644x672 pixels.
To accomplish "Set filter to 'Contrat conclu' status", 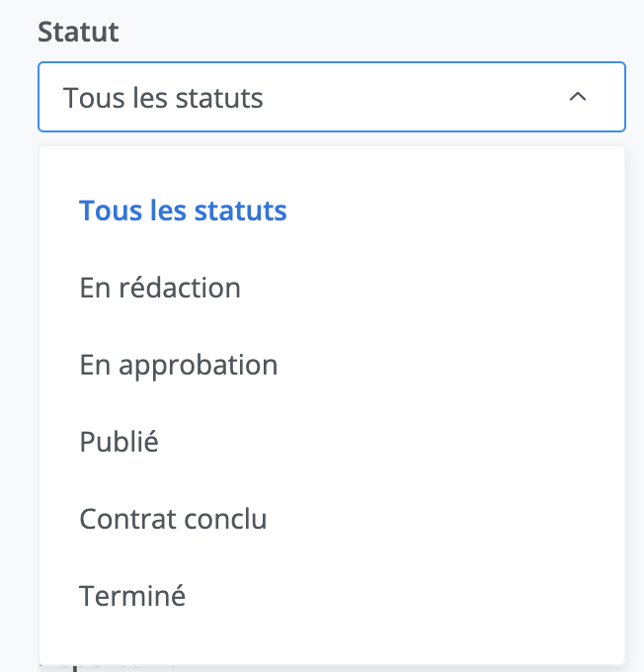I will point(173,519).
